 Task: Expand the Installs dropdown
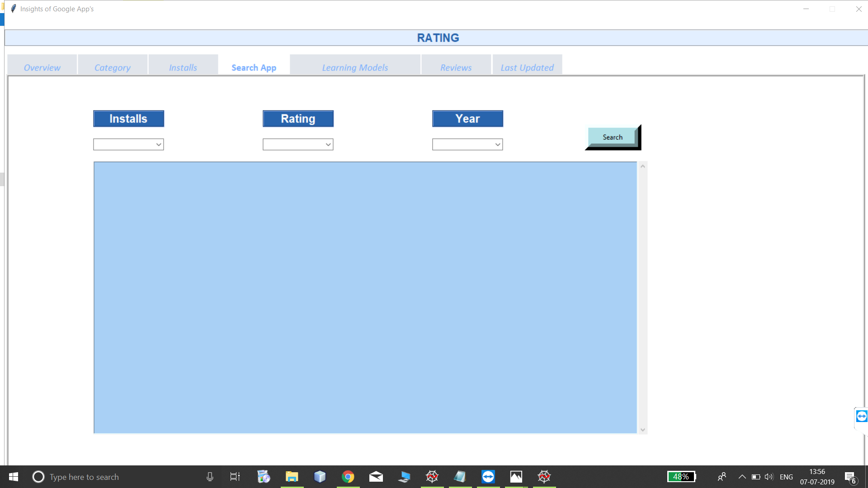159,145
